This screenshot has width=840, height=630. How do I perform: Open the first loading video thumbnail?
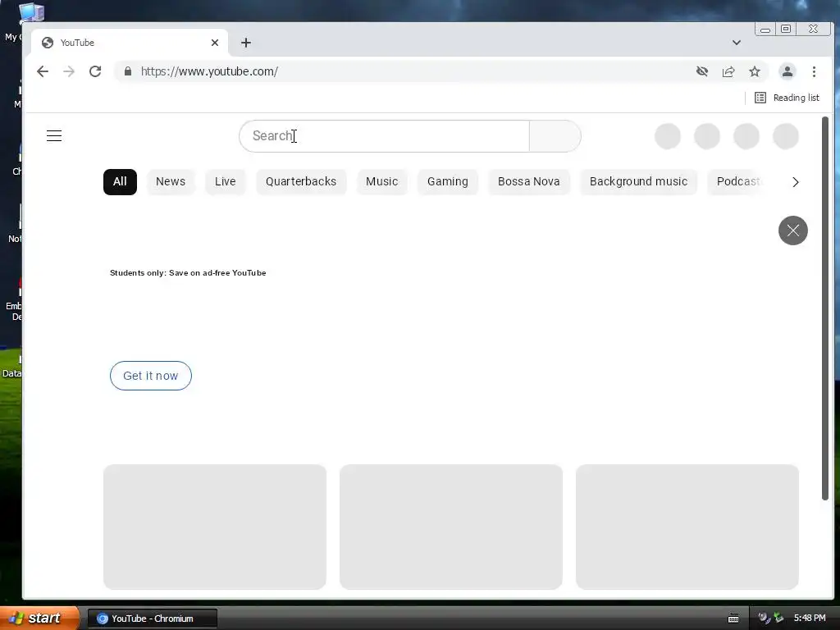click(x=215, y=527)
